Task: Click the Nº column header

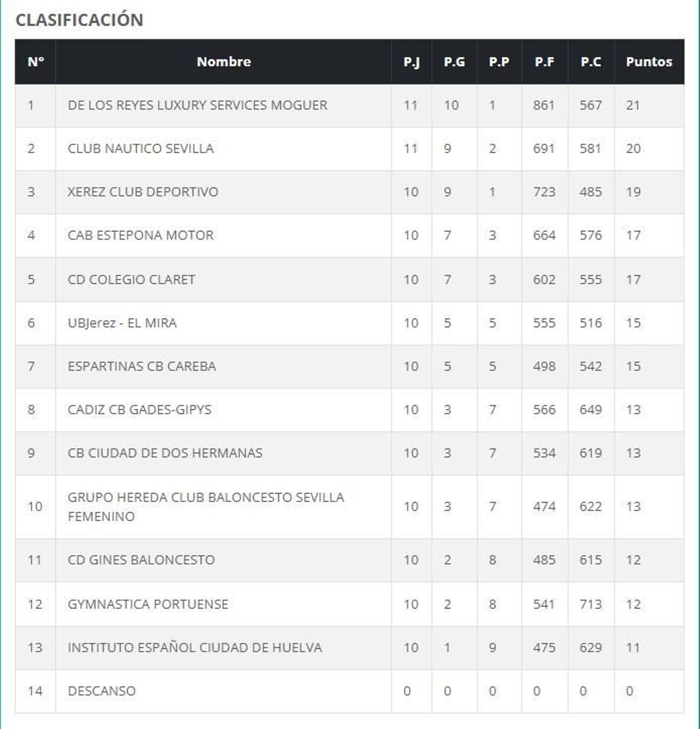Action: tap(35, 62)
